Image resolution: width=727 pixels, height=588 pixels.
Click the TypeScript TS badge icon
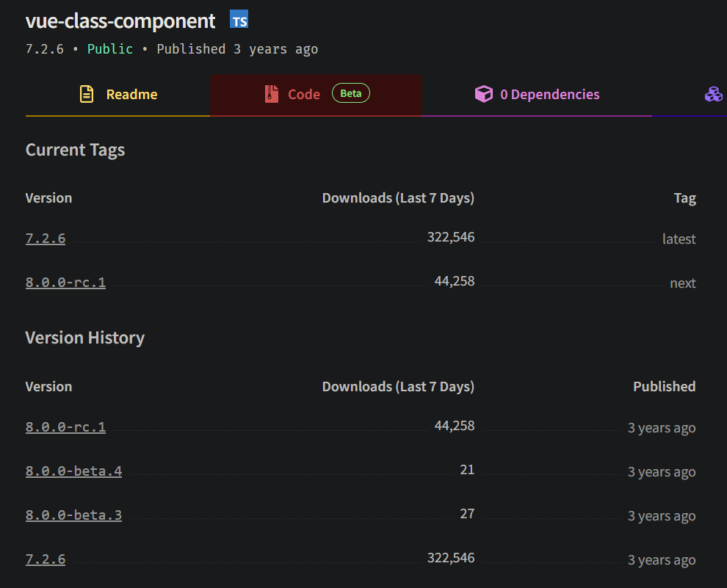(x=239, y=20)
